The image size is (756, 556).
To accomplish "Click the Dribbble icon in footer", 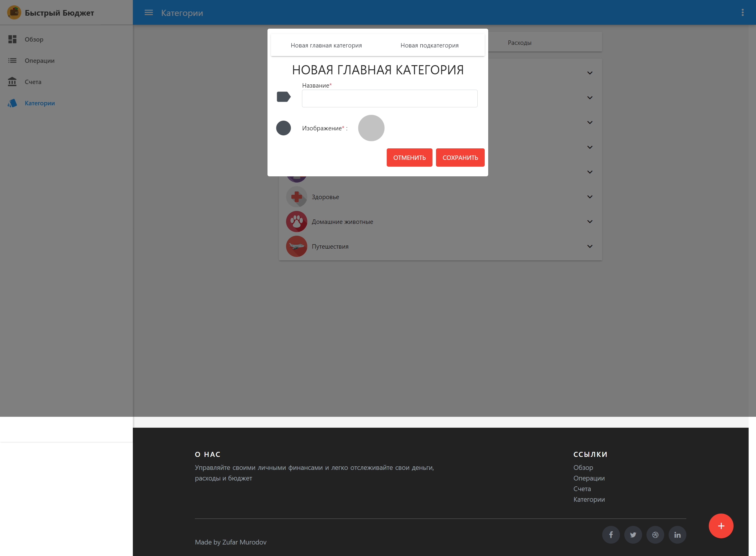I will (655, 535).
